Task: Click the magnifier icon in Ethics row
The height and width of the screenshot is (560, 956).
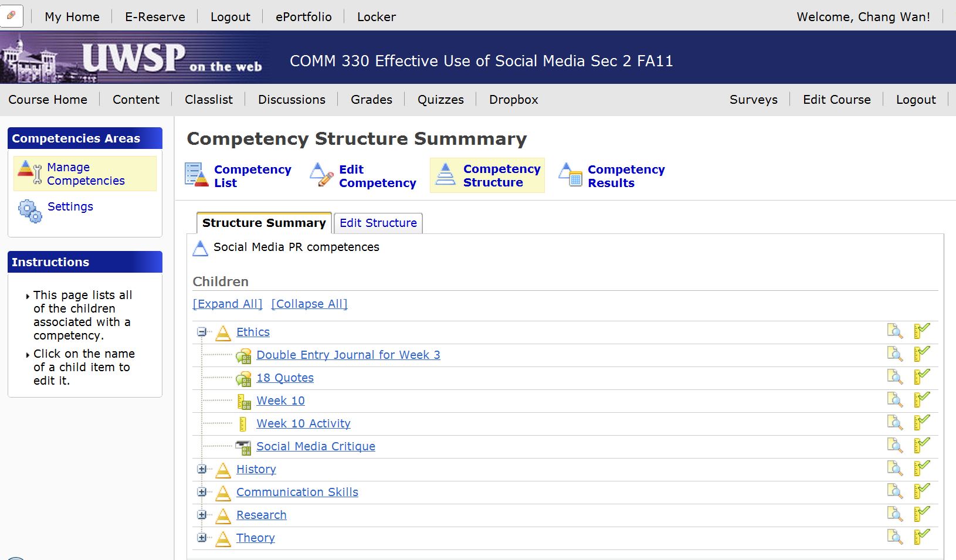Action: tap(894, 331)
